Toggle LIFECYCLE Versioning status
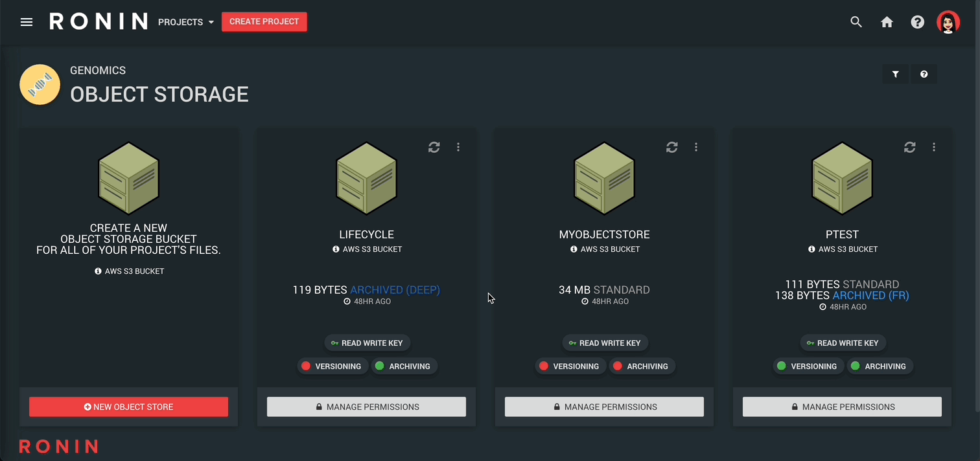Image resolution: width=980 pixels, height=461 pixels. [332, 366]
